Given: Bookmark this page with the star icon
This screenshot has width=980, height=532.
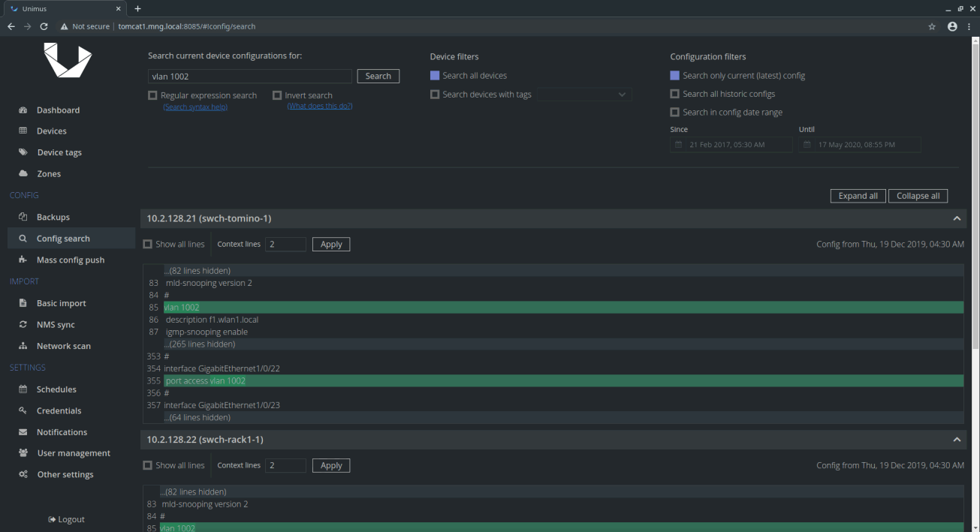Looking at the screenshot, I should (932, 26).
